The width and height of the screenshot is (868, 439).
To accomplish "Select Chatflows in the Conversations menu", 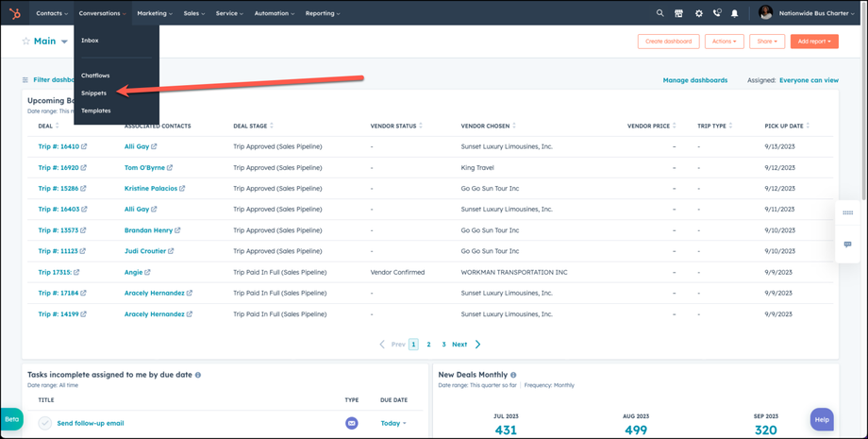I will tap(95, 76).
